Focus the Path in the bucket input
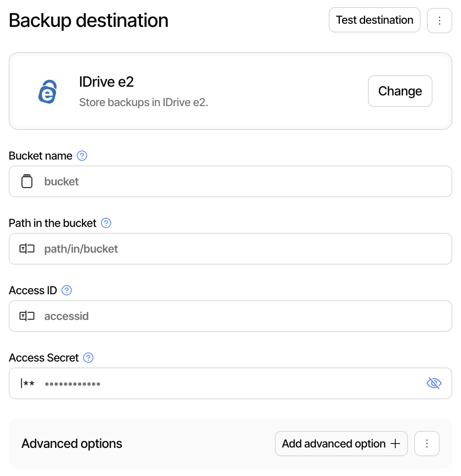This screenshot has width=461, height=476. (x=198, y=249)
